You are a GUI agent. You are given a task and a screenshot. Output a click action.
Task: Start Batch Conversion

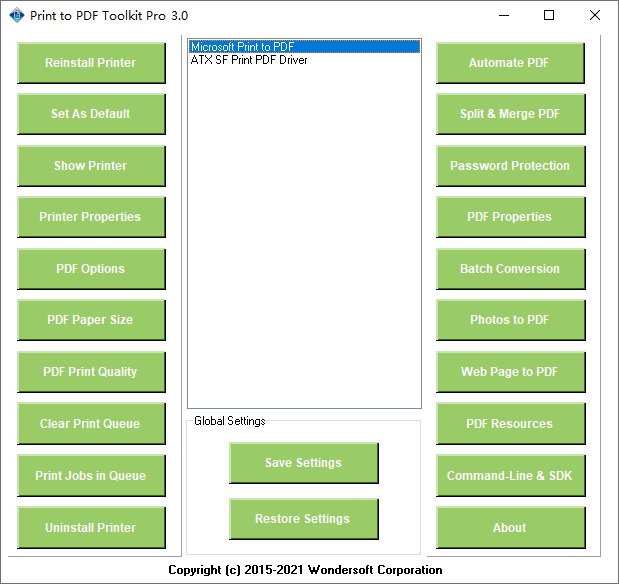click(x=510, y=269)
